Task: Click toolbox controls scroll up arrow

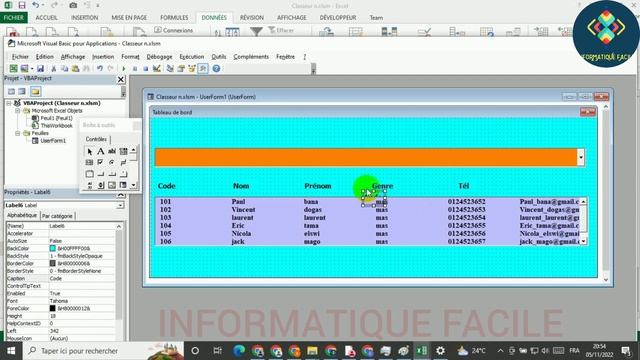Action: 133,151
